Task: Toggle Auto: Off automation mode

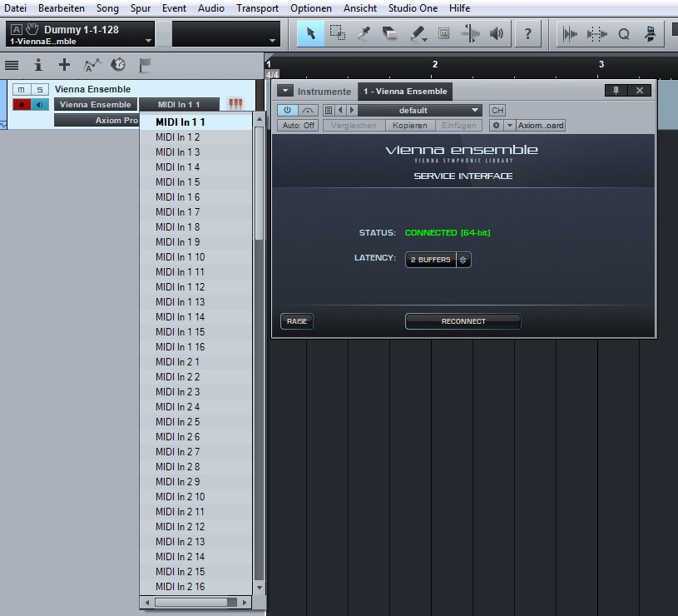Action: tap(298, 126)
